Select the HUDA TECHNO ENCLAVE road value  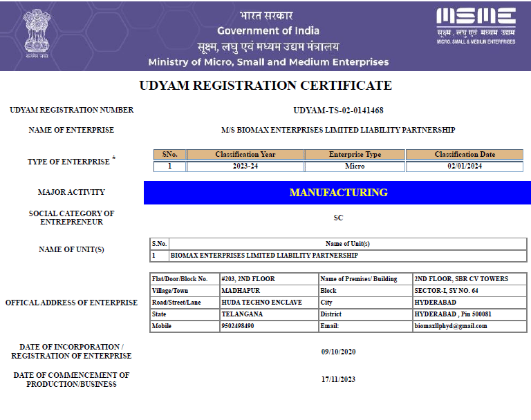pyautogui.click(x=269, y=303)
